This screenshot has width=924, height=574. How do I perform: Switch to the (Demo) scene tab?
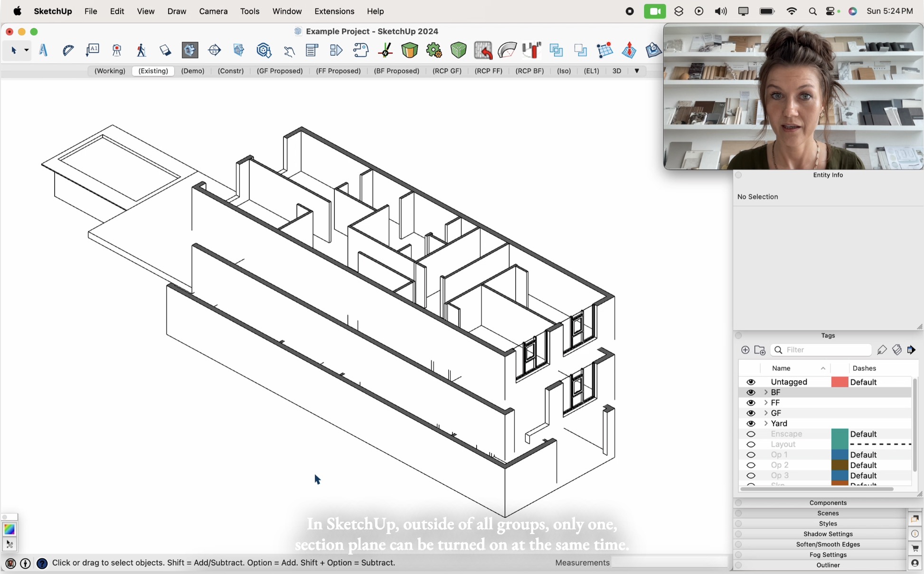click(x=193, y=71)
